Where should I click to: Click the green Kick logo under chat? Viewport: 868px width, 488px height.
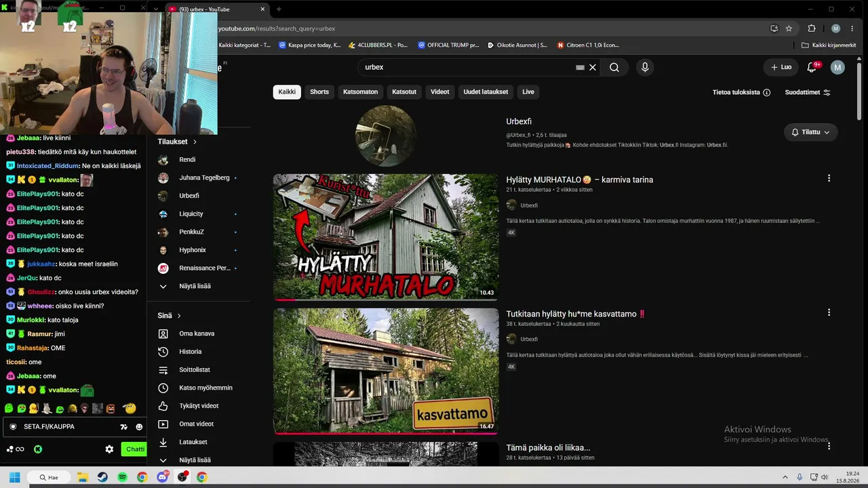tap(38, 449)
